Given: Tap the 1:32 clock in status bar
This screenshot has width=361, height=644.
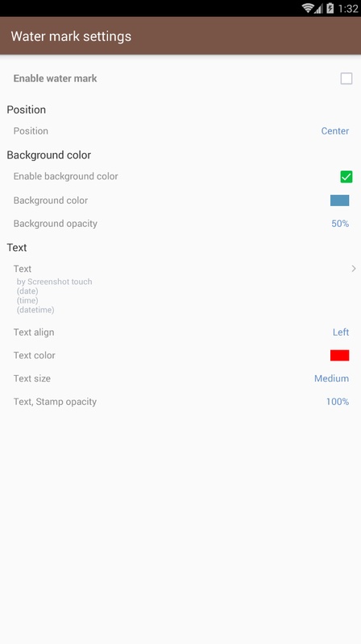Looking at the screenshot, I should click(x=348, y=9).
